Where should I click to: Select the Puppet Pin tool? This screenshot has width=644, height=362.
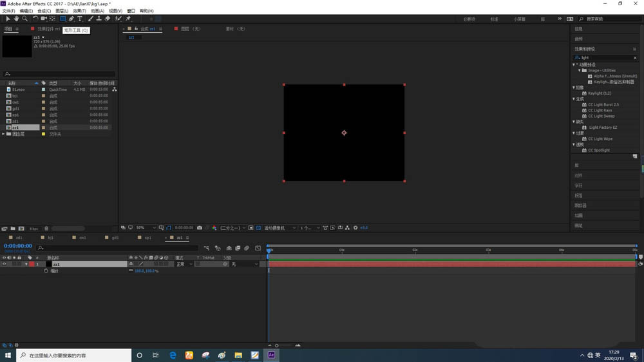pos(128,19)
